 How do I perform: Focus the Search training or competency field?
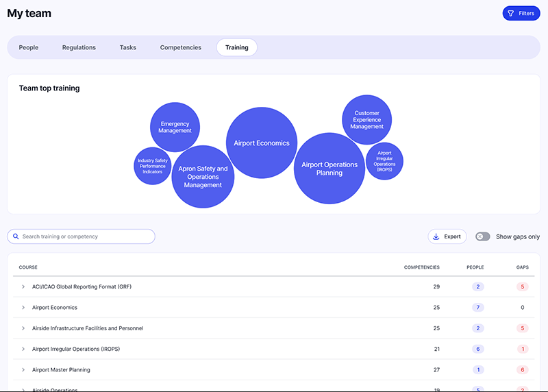(86, 236)
